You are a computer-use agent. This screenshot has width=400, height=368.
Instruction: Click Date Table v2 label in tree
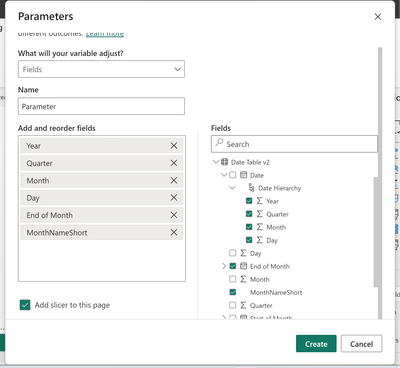pos(250,162)
